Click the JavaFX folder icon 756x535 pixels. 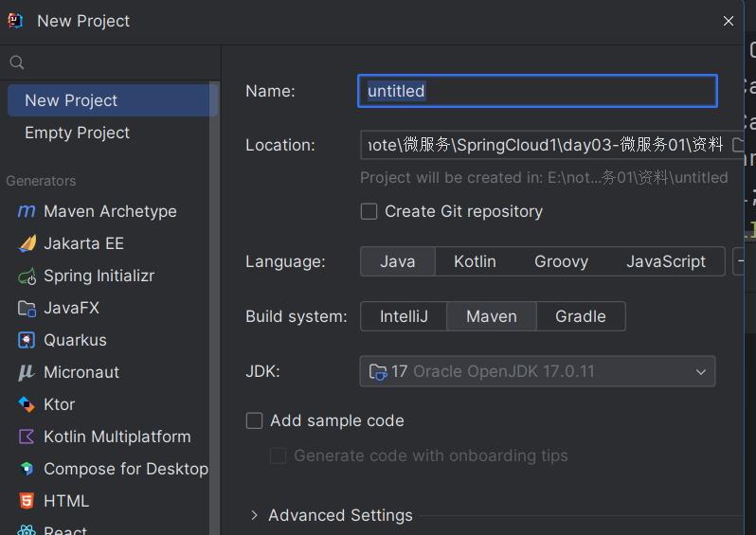tap(27, 309)
